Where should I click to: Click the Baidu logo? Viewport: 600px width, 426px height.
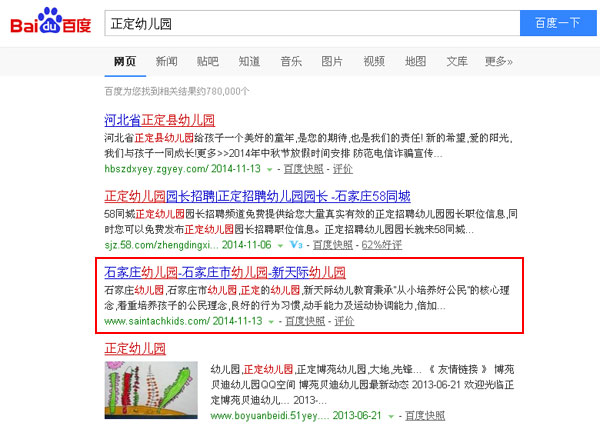51,21
